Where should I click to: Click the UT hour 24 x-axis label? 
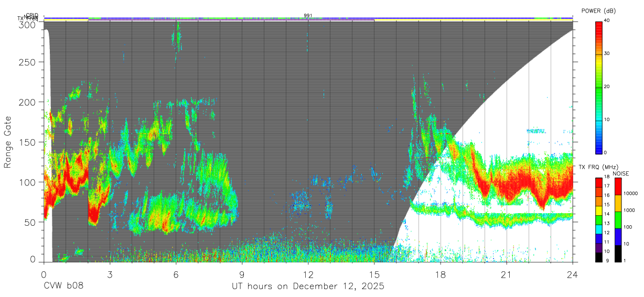click(x=573, y=273)
